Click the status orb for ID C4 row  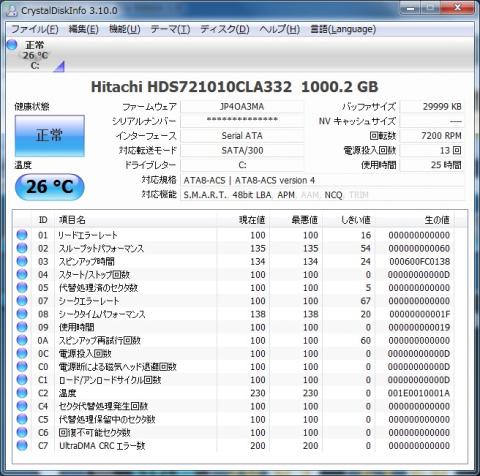22,406
